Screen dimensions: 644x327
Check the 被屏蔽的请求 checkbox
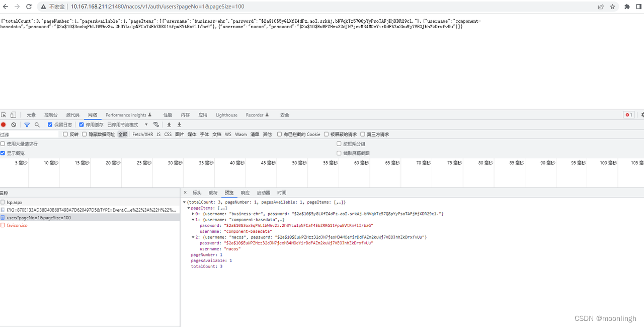[326, 134]
